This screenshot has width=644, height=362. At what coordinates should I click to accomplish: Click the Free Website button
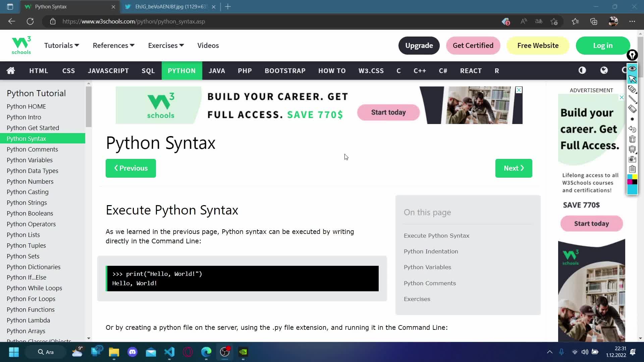click(x=538, y=45)
